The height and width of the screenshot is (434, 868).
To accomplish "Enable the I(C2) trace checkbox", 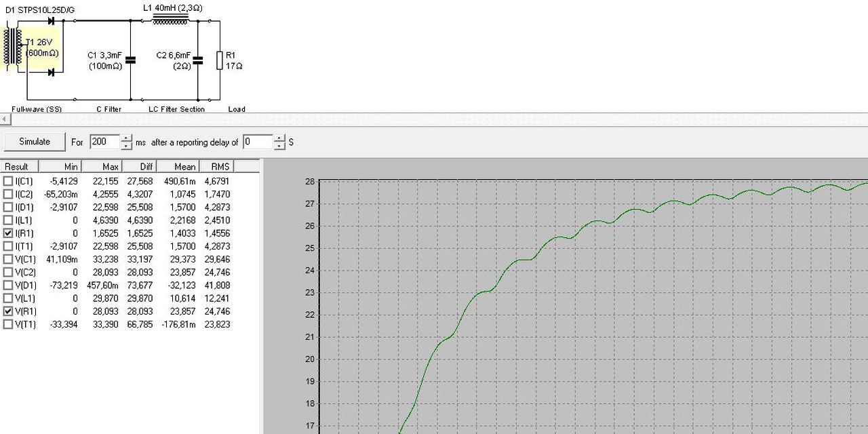I will (8, 194).
